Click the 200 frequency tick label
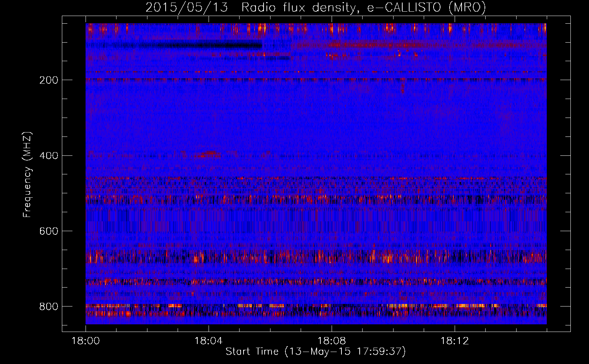The width and height of the screenshot is (589, 364). pos(49,80)
